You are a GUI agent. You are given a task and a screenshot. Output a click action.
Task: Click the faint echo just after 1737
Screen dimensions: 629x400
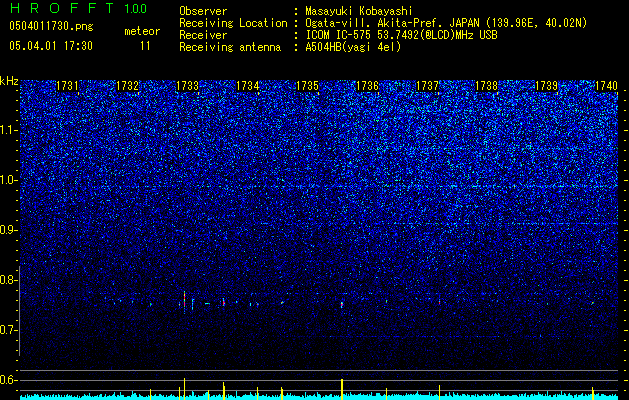point(439,303)
